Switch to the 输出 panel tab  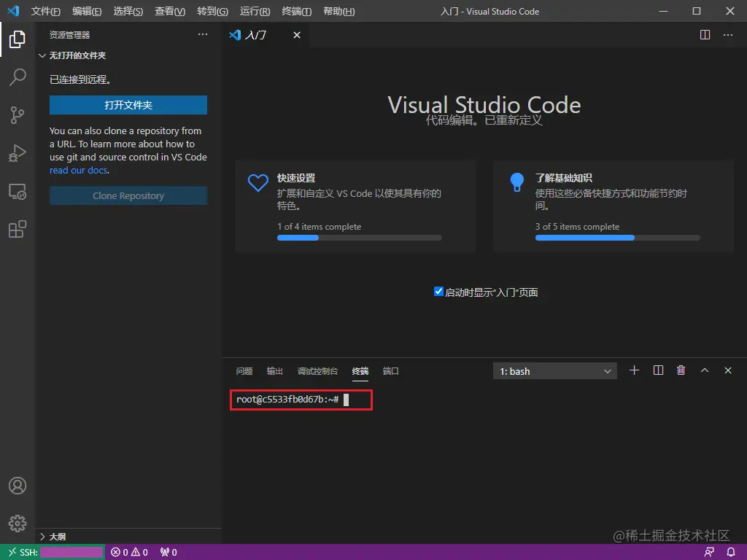point(275,371)
